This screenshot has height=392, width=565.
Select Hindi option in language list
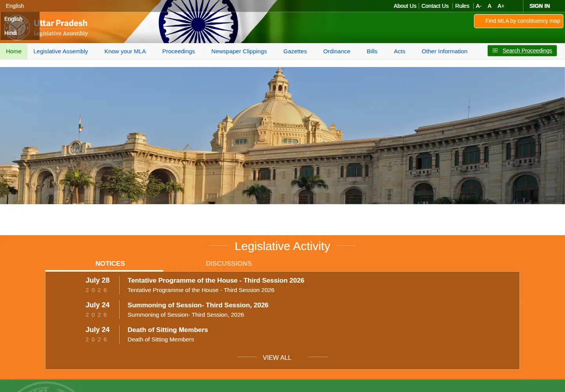point(11,33)
